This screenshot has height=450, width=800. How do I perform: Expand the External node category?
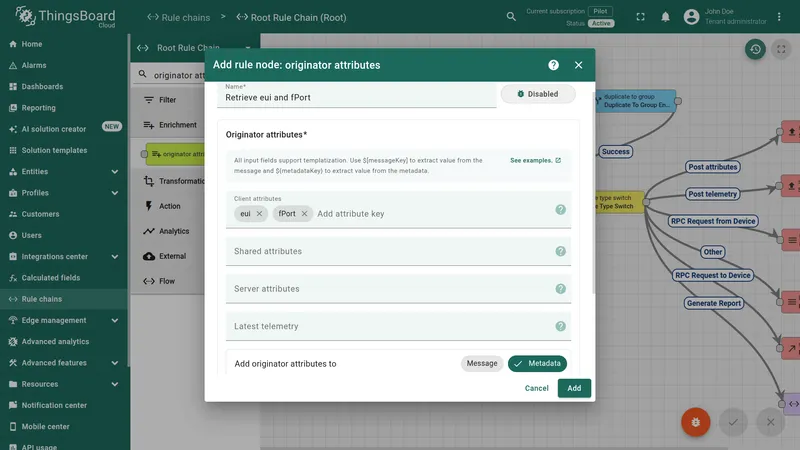(168, 256)
